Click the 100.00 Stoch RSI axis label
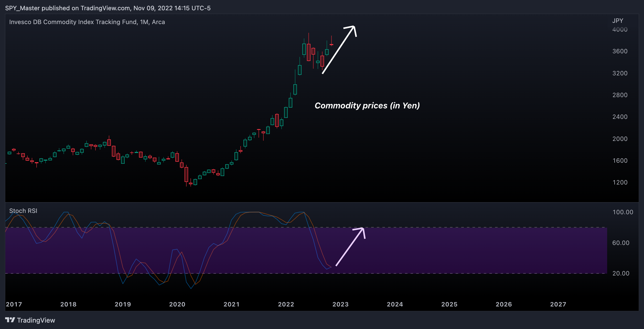The image size is (644, 329). (623, 212)
